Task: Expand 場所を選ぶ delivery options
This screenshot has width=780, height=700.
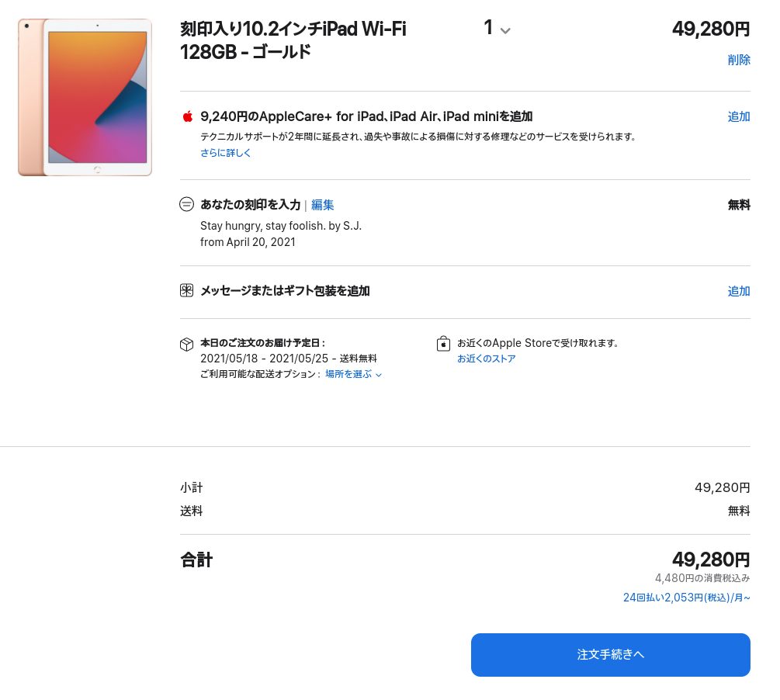Action: click(353, 374)
